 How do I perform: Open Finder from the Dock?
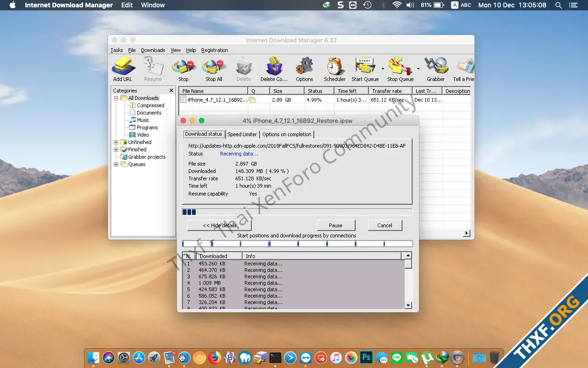[x=94, y=357]
